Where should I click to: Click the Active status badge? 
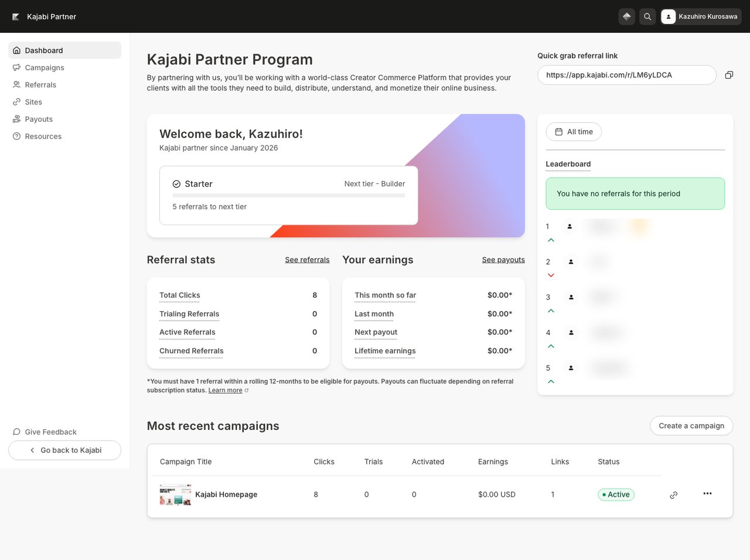[x=616, y=494]
